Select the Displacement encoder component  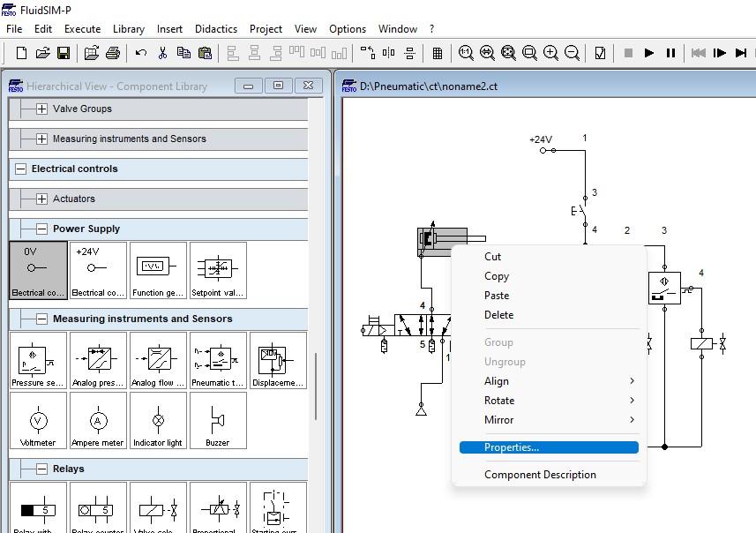tap(278, 360)
